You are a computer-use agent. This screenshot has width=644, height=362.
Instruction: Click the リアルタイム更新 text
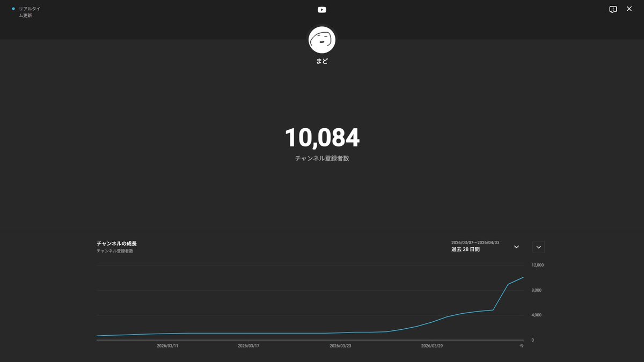coord(30,12)
